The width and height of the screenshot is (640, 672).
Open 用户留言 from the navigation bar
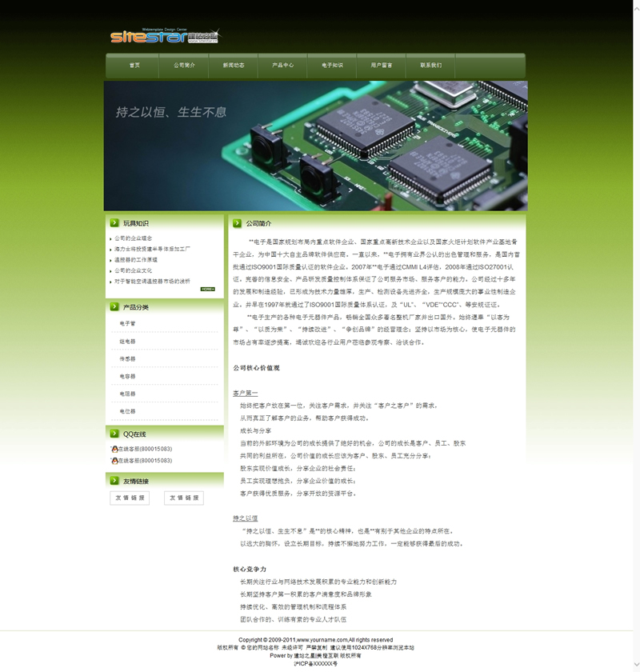click(382, 66)
